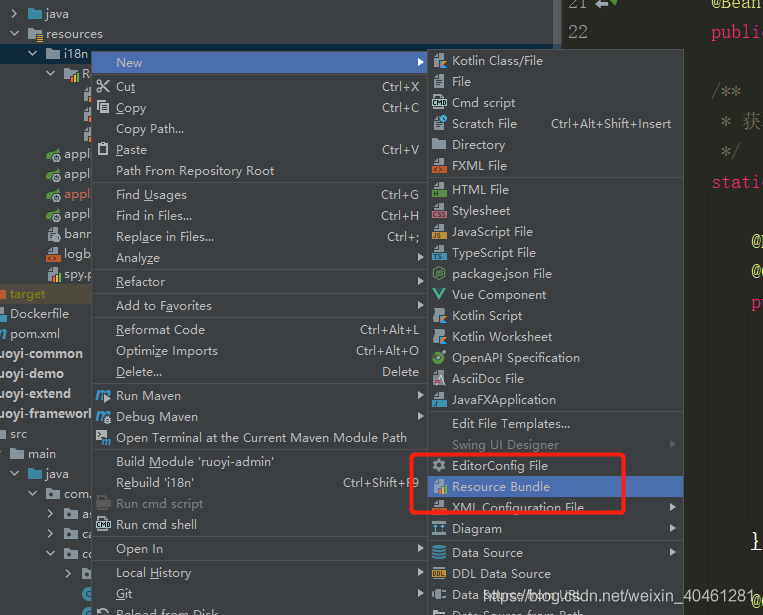763x615 pixels.
Task: Select Replace in Files... entry
Action: 259,236
